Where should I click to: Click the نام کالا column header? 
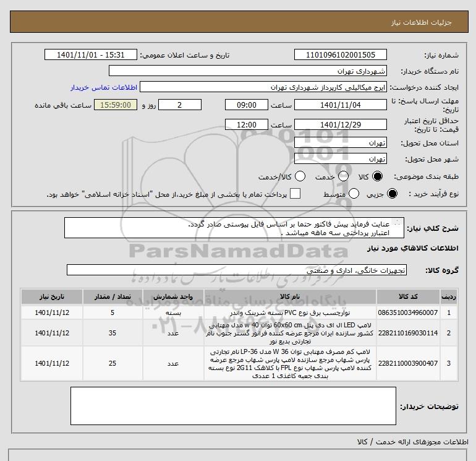tap(290, 296)
